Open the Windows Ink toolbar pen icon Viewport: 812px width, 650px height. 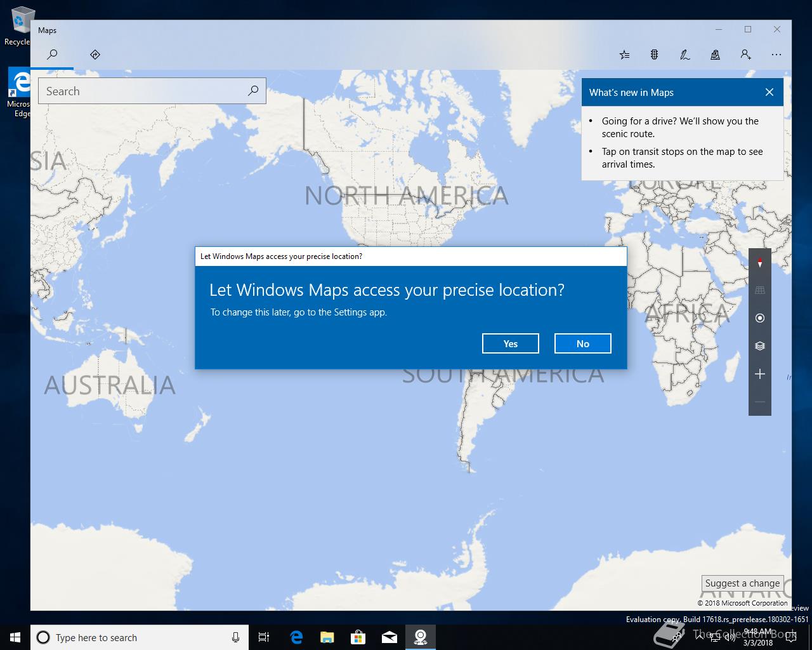(x=684, y=55)
